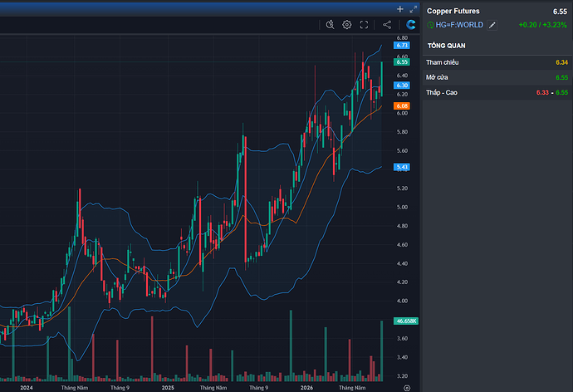Select the TỔNG QUAN section header

point(447,46)
